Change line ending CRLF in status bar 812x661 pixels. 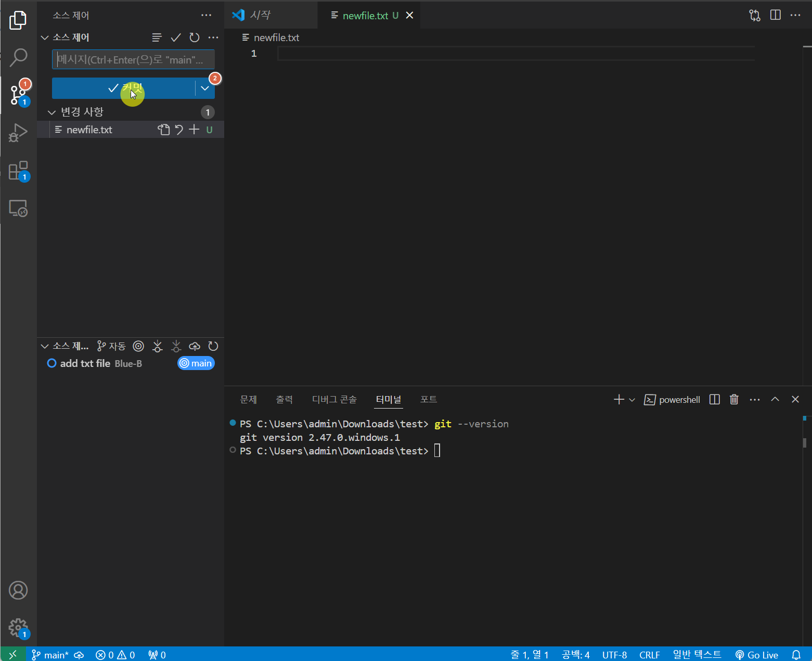pos(649,655)
